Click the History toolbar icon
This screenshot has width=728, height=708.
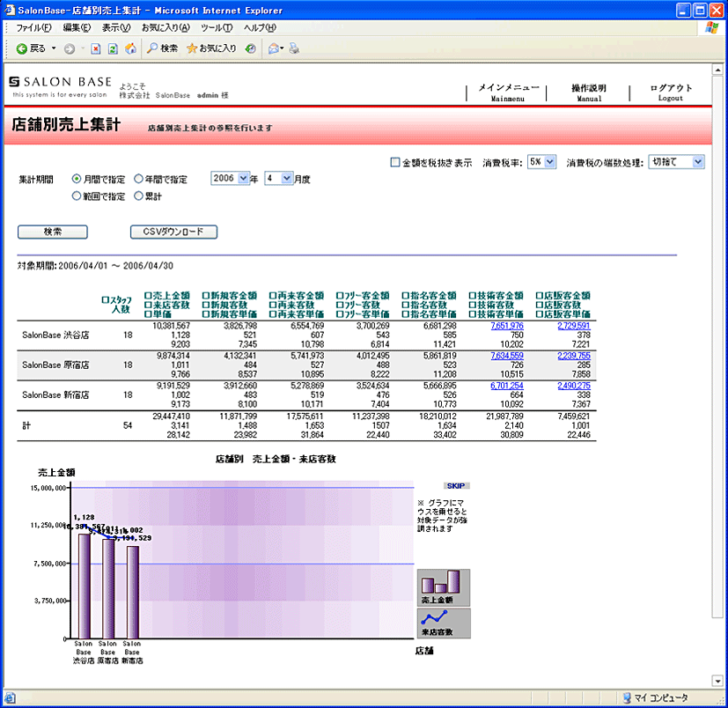[x=250, y=48]
